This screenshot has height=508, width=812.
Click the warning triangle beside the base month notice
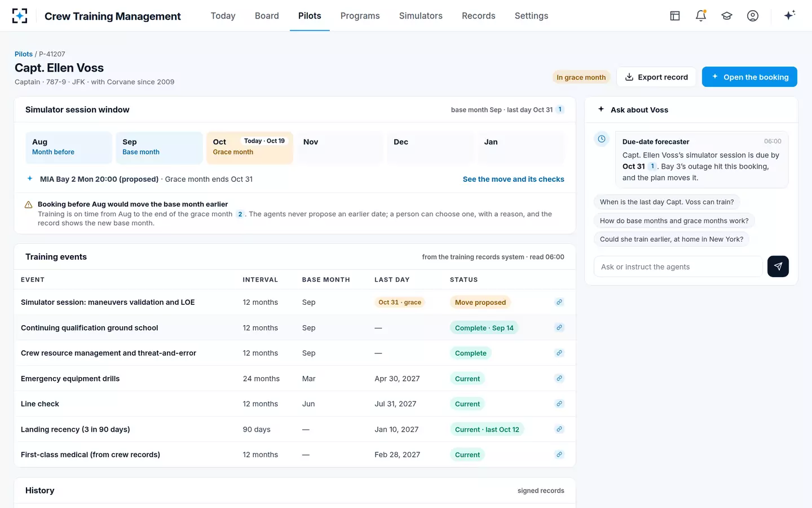tap(28, 205)
